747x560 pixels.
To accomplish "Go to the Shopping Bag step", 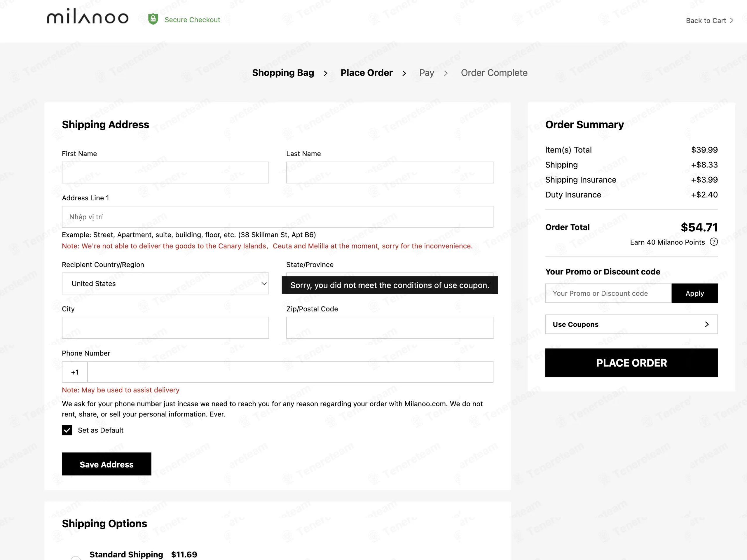I will (x=283, y=73).
